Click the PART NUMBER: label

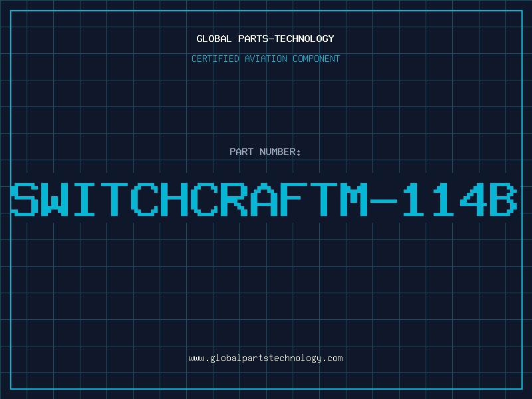265,152
